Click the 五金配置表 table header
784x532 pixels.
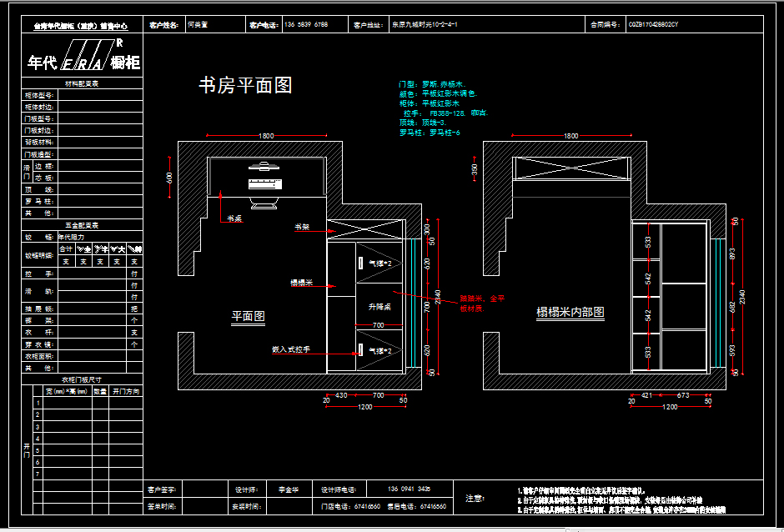(x=82, y=225)
